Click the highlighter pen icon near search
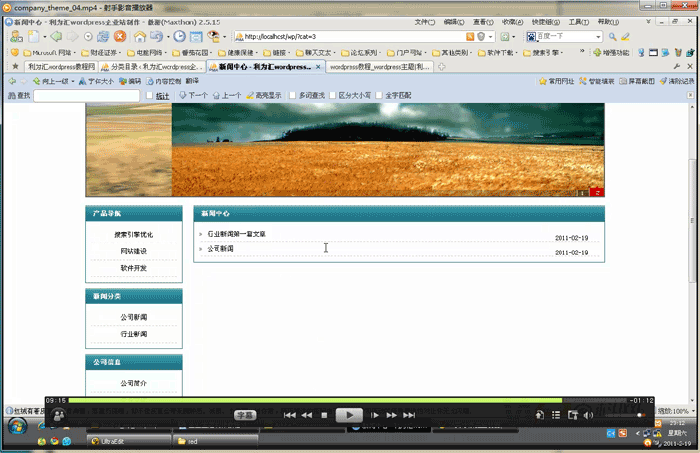 pos(625,37)
